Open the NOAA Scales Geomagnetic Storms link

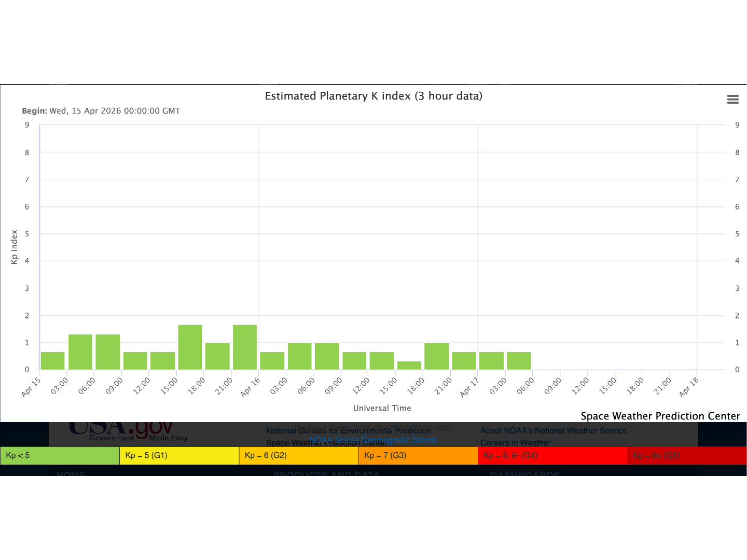coord(373,440)
